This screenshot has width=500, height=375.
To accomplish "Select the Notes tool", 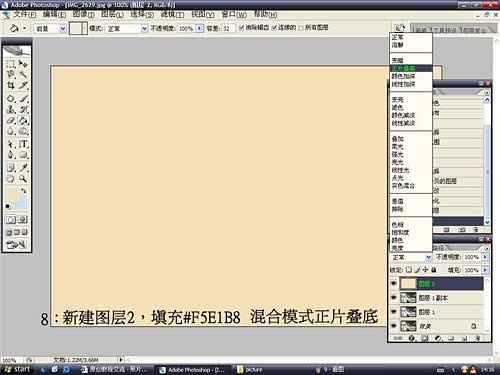I will tap(11, 168).
